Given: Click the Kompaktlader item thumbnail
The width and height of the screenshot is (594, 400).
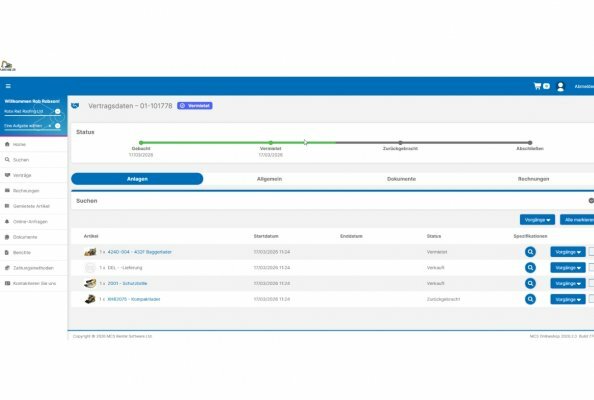Looking at the screenshot, I should point(90,299).
